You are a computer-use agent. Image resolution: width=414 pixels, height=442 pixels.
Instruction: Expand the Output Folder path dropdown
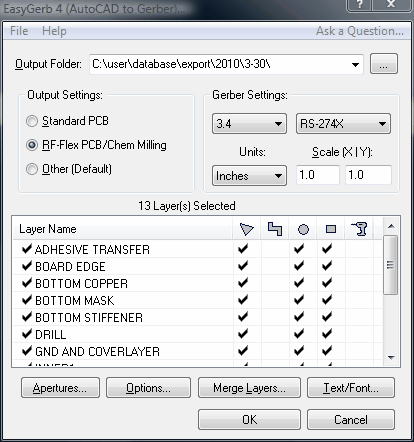(x=355, y=64)
